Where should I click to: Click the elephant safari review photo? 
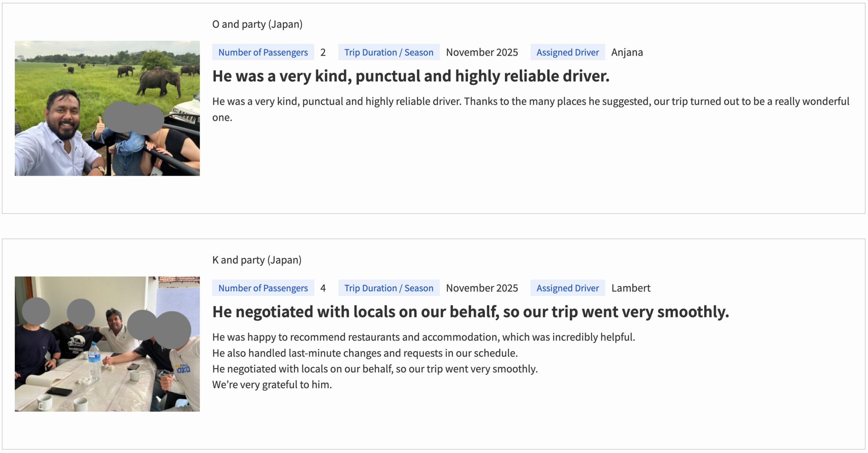107,108
